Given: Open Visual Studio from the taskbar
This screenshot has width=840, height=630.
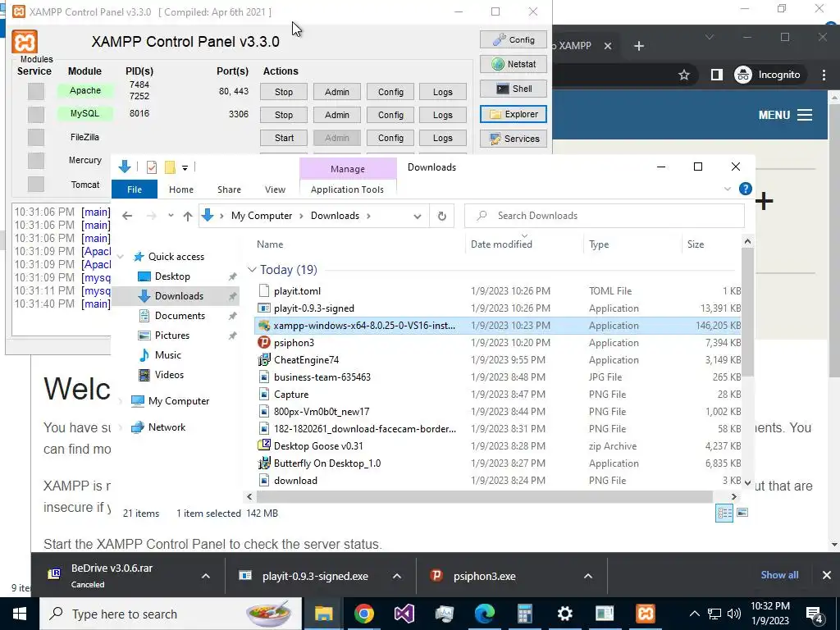Looking at the screenshot, I should tap(404, 614).
